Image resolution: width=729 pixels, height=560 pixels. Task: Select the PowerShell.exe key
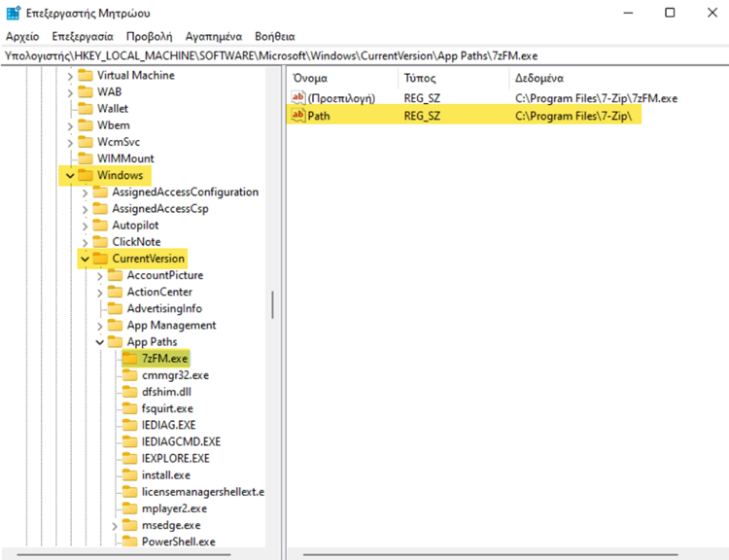pos(179,542)
